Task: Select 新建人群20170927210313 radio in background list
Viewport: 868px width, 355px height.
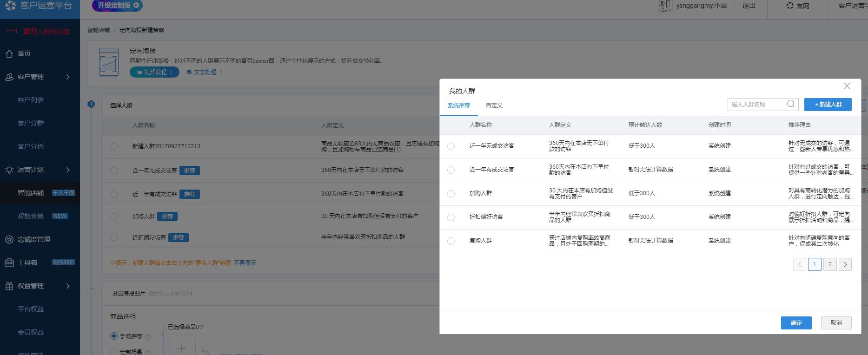Action: tap(114, 147)
